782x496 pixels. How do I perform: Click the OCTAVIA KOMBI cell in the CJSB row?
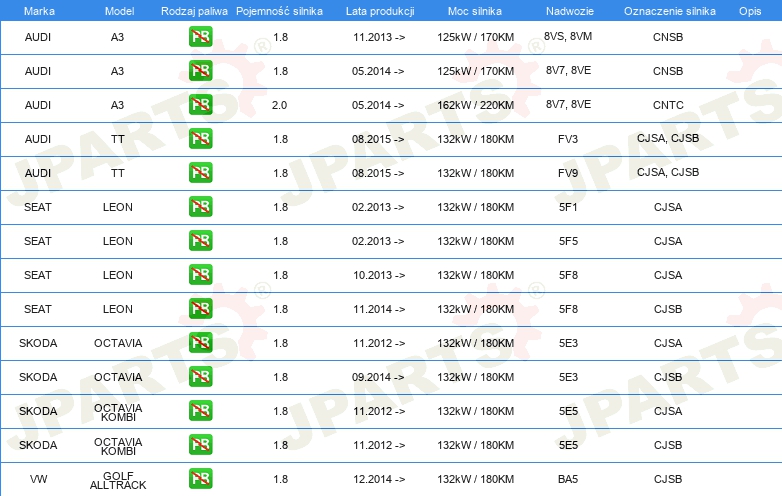(x=118, y=446)
